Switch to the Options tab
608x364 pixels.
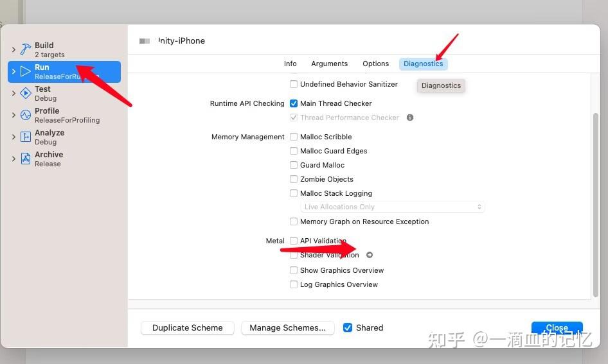coord(376,64)
